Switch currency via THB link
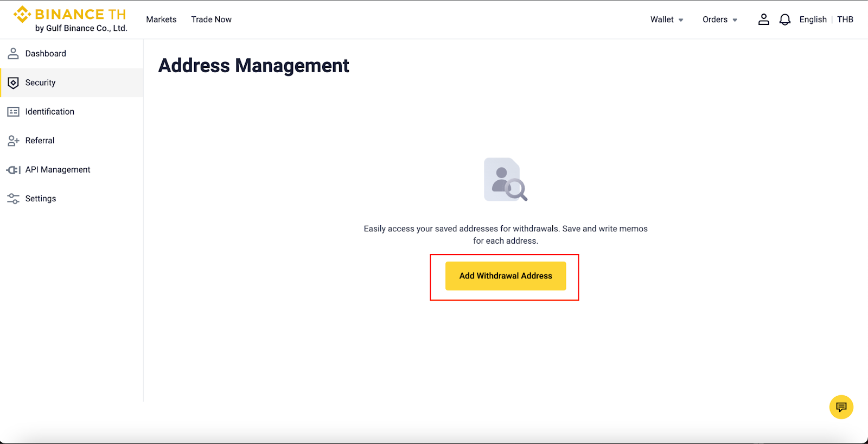The height and width of the screenshot is (444, 868). click(x=845, y=20)
